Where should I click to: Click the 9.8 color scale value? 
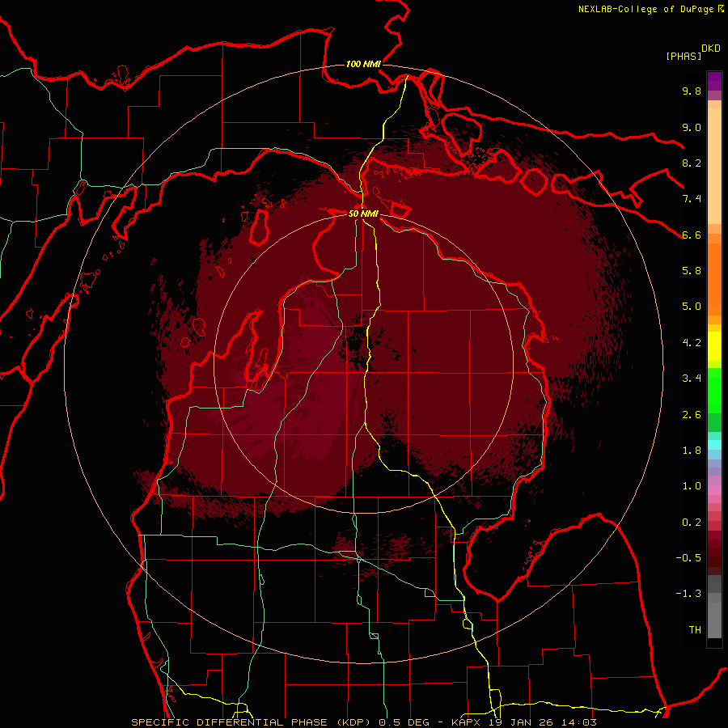click(x=692, y=91)
